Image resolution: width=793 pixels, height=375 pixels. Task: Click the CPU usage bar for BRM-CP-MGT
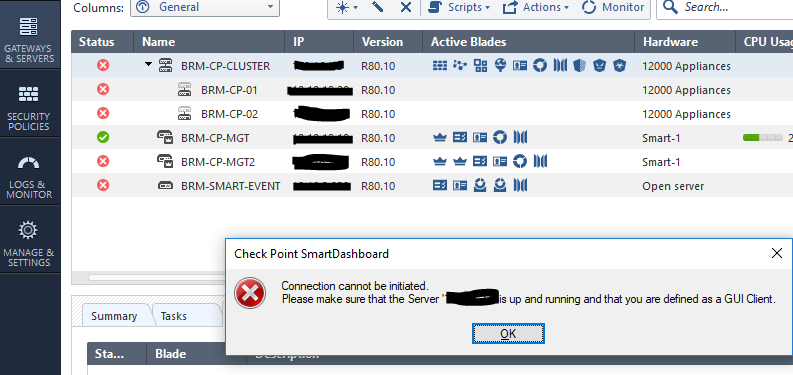coord(763,138)
